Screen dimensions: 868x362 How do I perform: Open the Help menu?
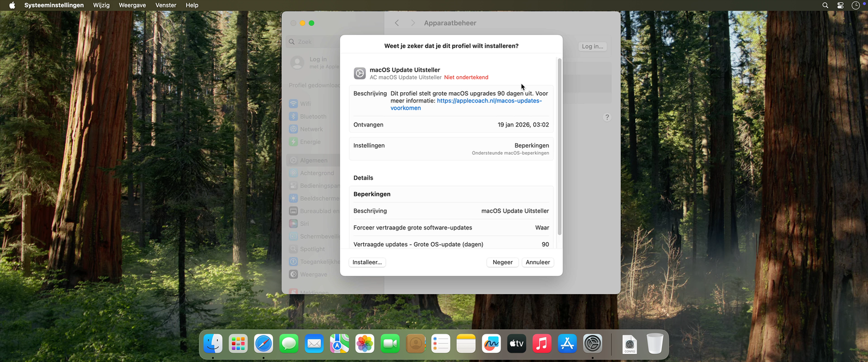(192, 5)
